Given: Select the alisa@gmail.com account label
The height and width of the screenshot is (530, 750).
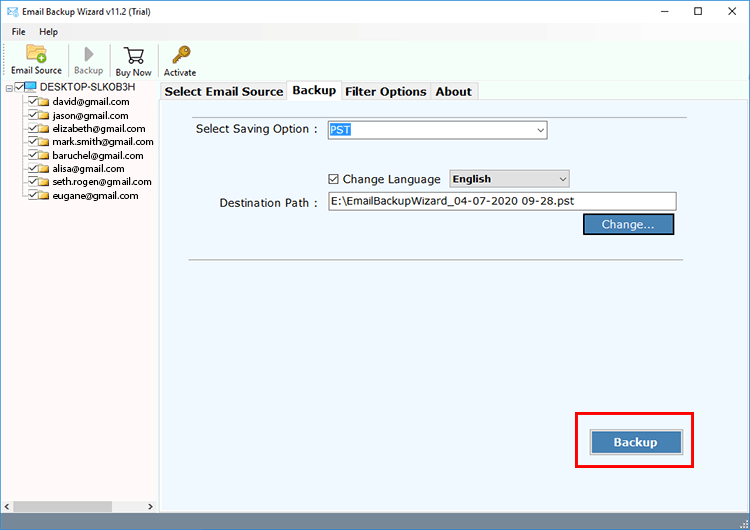Looking at the screenshot, I should click(88, 169).
